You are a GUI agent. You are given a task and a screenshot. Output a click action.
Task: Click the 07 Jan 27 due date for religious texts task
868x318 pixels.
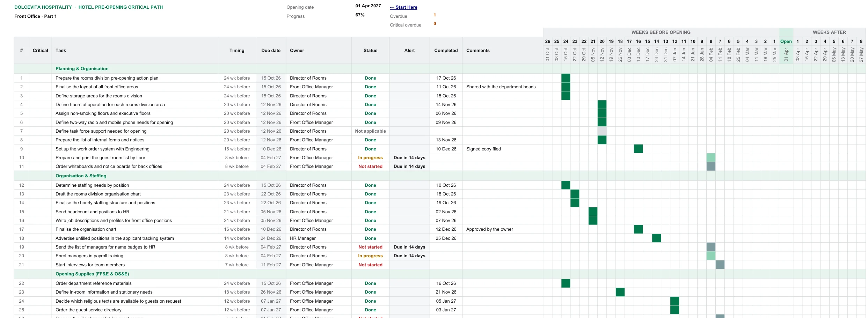point(271,301)
